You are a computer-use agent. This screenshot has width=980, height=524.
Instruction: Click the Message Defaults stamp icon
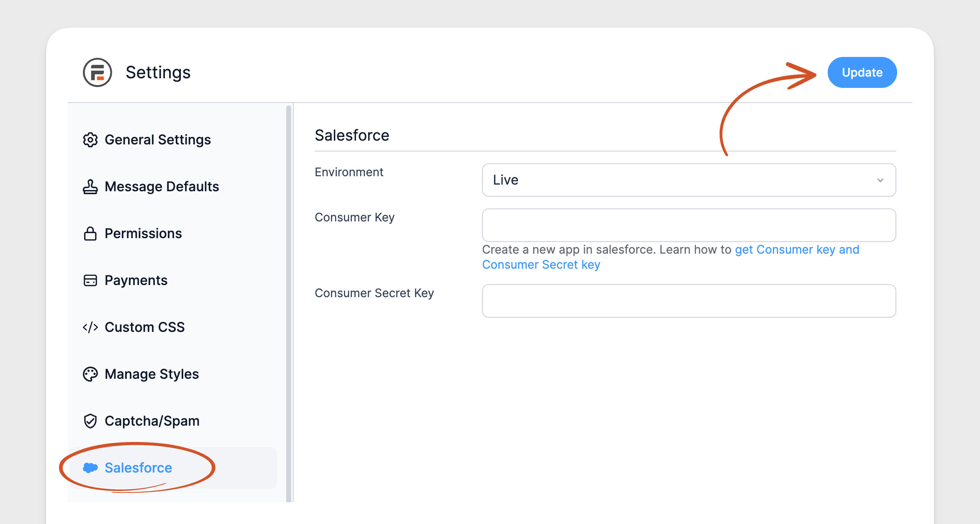[x=90, y=187]
